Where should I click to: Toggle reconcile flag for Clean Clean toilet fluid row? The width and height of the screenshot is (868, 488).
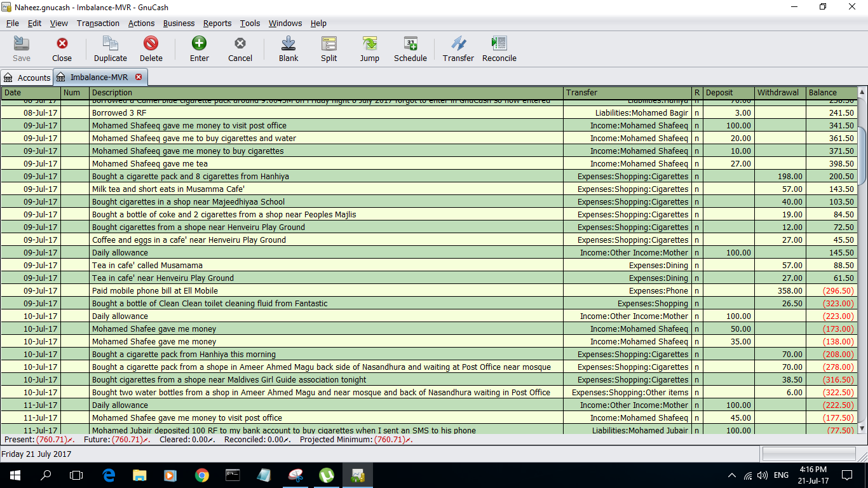(697, 304)
